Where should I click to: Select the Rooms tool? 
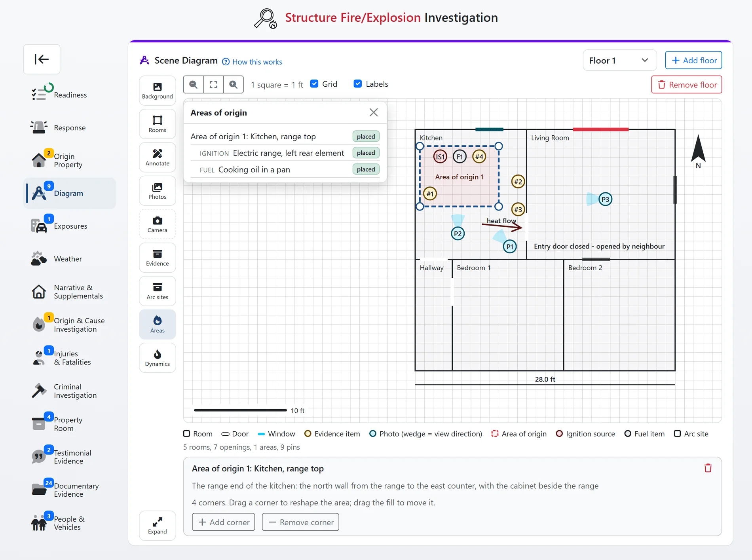click(x=157, y=124)
